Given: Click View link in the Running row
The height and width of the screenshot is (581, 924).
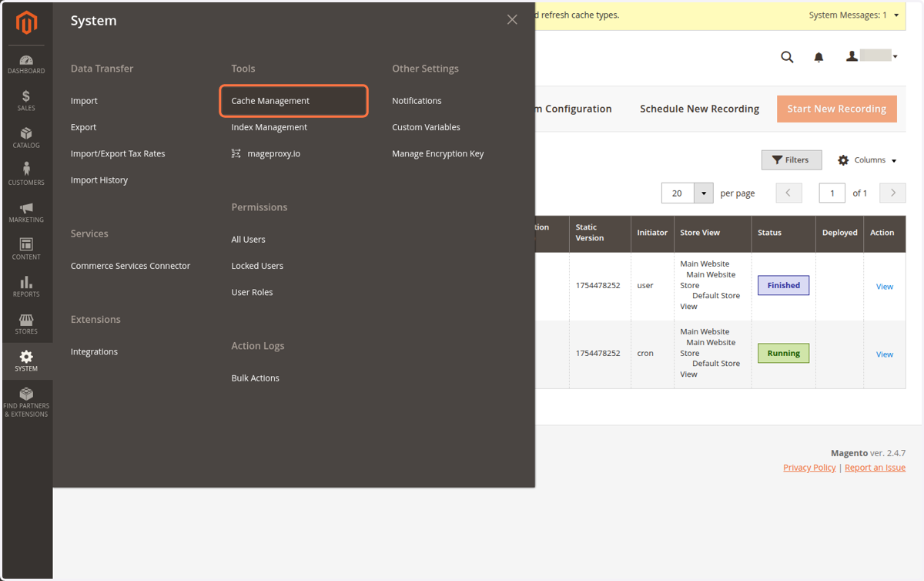Looking at the screenshot, I should click(884, 354).
